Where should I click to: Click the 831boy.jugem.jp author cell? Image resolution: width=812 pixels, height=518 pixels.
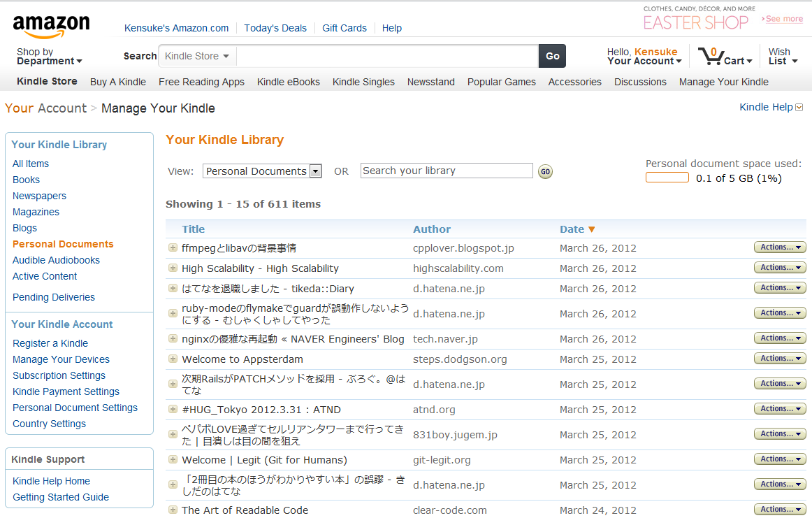click(455, 435)
